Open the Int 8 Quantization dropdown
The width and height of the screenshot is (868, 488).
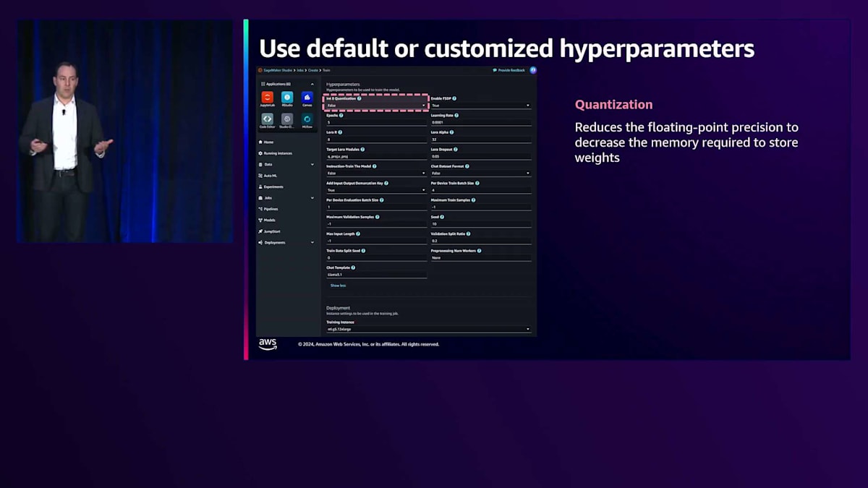click(376, 106)
